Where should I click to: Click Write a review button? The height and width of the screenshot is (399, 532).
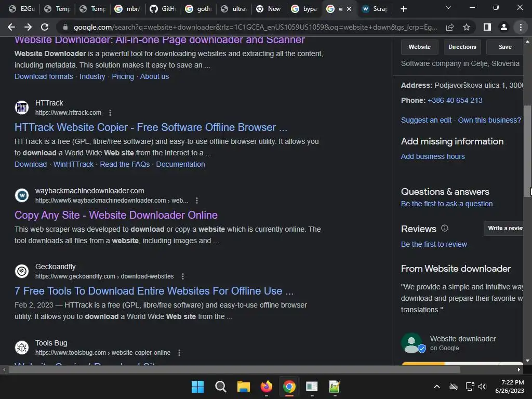pyautogui.click(x=503, y=229)
